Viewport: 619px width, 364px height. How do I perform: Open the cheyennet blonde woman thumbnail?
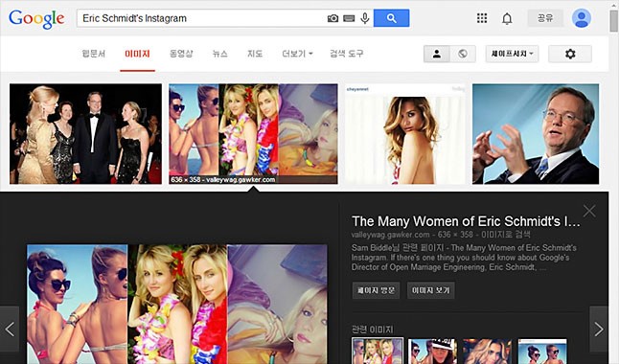pyautogui.click(x=405, y=134)
